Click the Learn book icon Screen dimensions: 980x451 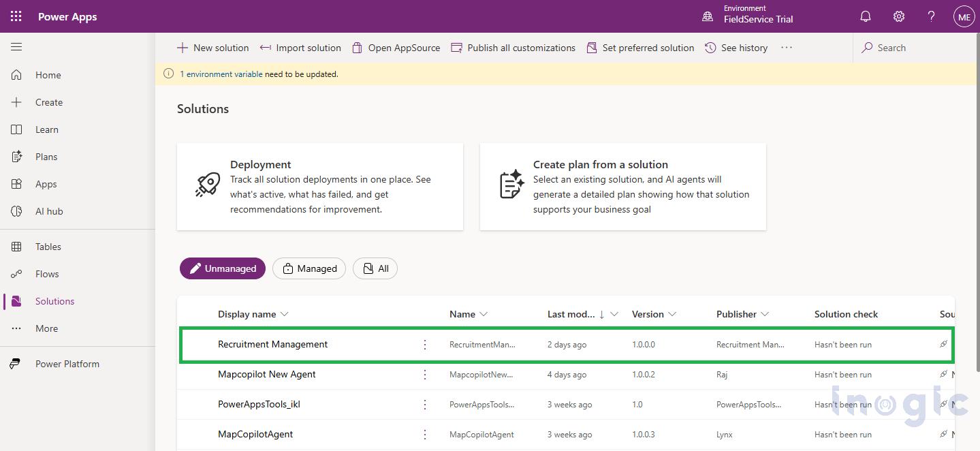click(16, 129)
